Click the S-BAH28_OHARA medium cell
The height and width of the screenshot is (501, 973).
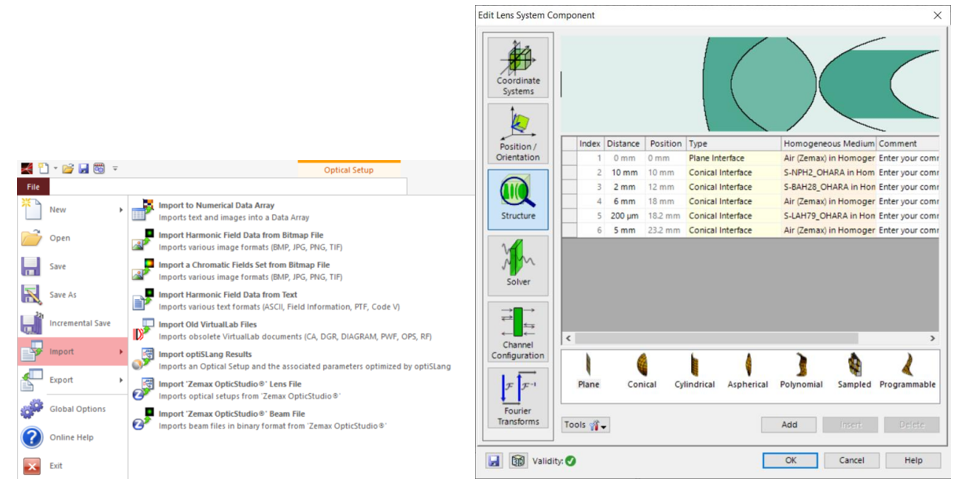829,187
